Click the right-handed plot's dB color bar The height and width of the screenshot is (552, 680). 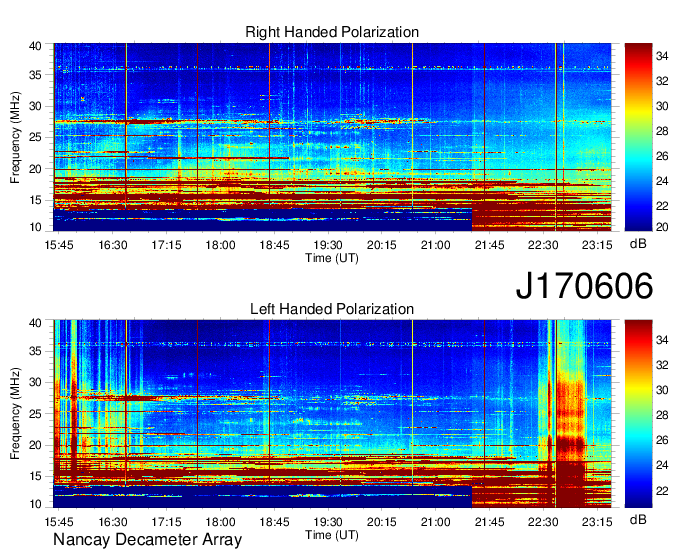click(638, 137)
